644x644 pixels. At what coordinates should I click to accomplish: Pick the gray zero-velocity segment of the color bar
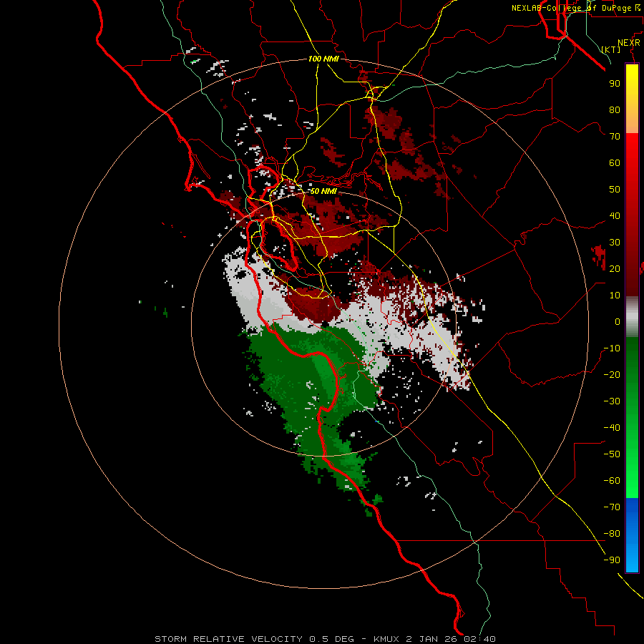tap(632, 317)
